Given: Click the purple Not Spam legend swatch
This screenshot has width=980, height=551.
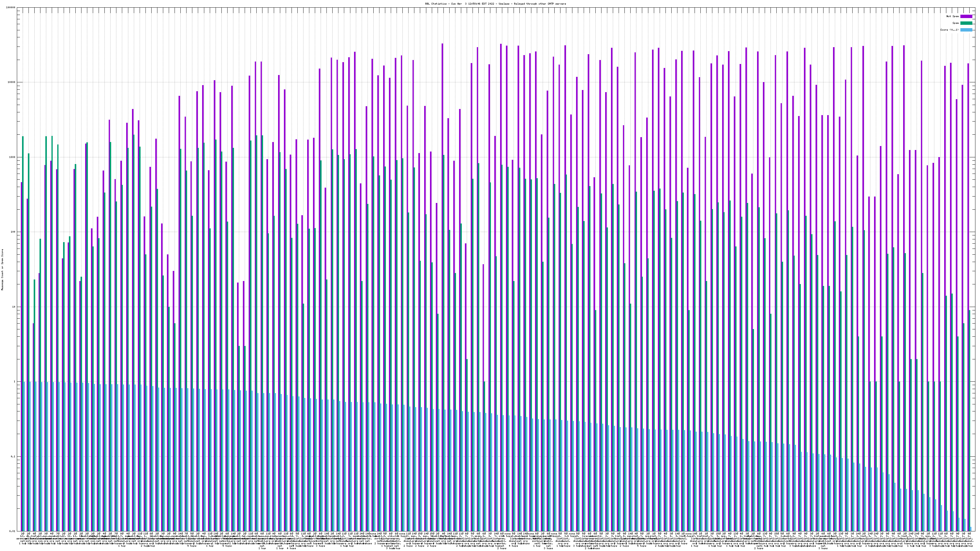Looking at the screenshot, I should coord(966,16).
